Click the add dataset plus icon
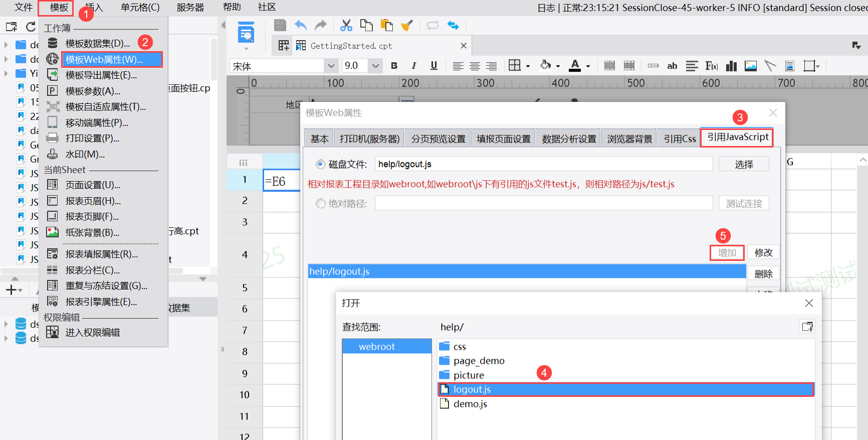Image resolution: width=868 pixels, height=440 pixels. [x=11, y=289]
